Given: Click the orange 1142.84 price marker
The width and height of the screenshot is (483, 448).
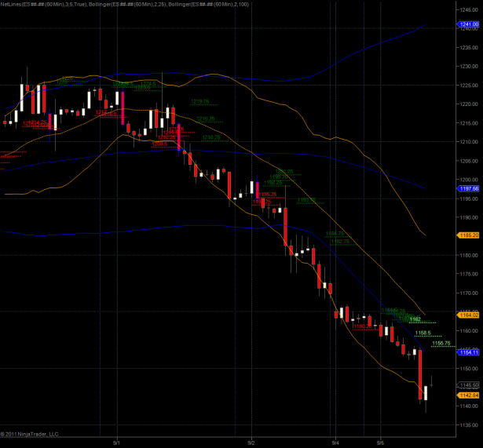Looking at the screenshot, I should [470, 395].
